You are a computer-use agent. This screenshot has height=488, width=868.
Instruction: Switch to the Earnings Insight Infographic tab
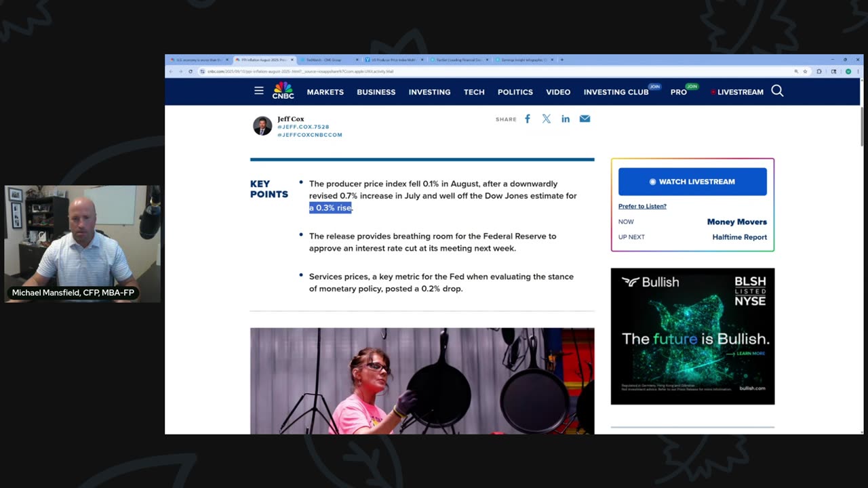pyautogui.click(x=524, y=60)
